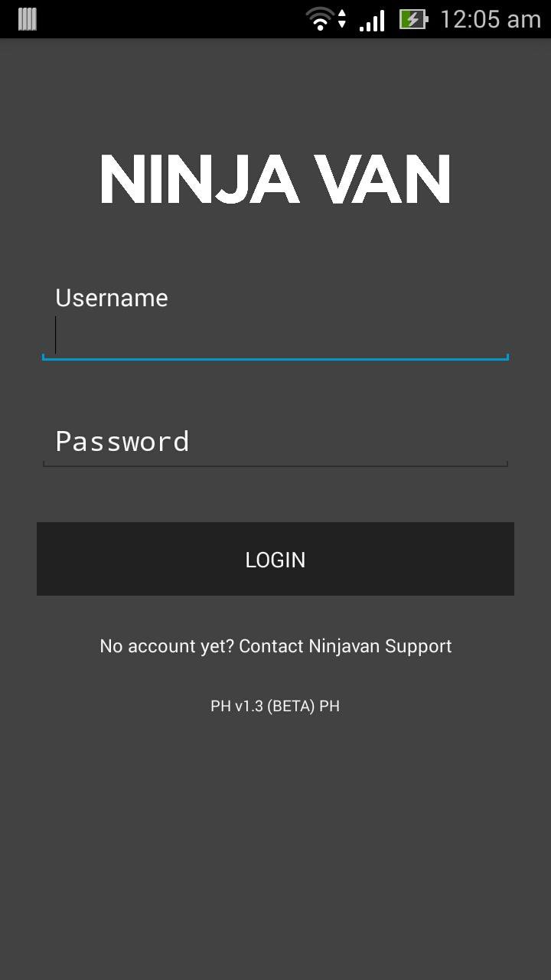Tap the blue underline of Username field
Screen dimensions: 551x980
275,358
